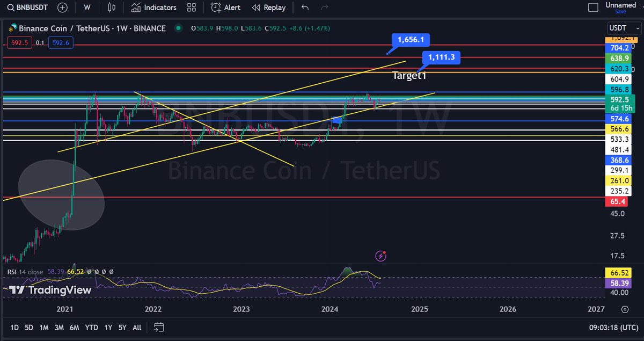Create an Alert
The height and width of the screenshot is (341, 644).
tap(226, 8)
